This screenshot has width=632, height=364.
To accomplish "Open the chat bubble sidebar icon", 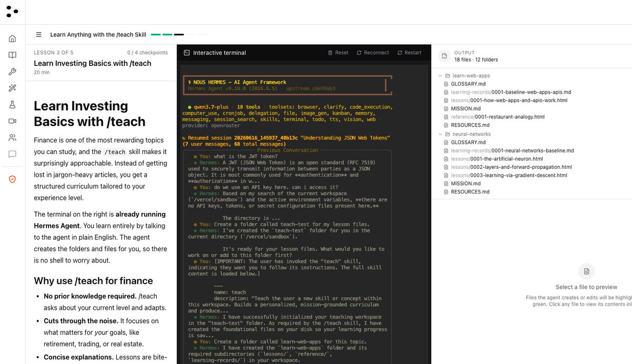I will pyautogui.click(x=12, y=154).
